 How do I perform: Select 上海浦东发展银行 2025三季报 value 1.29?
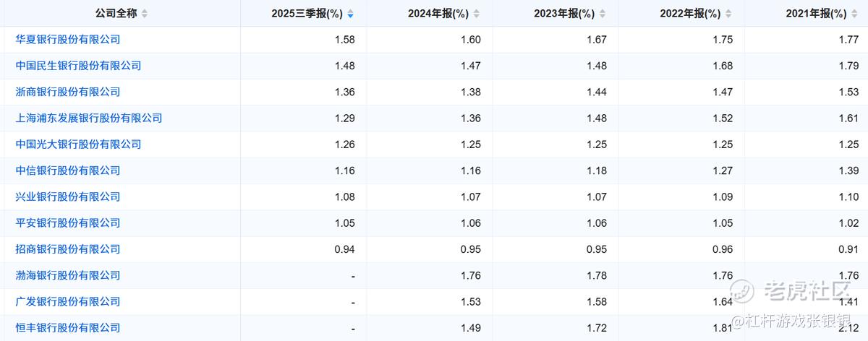pyautogui.click(x=345, y=118)
